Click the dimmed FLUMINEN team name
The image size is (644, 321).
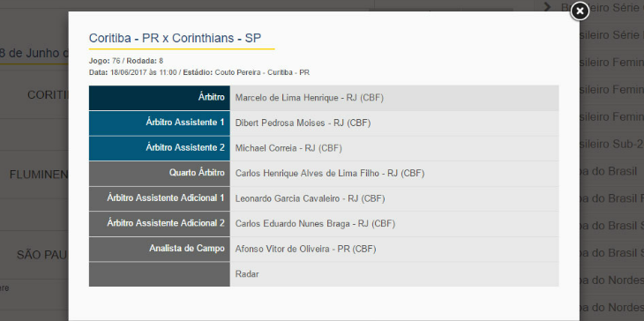pos(39,175)
